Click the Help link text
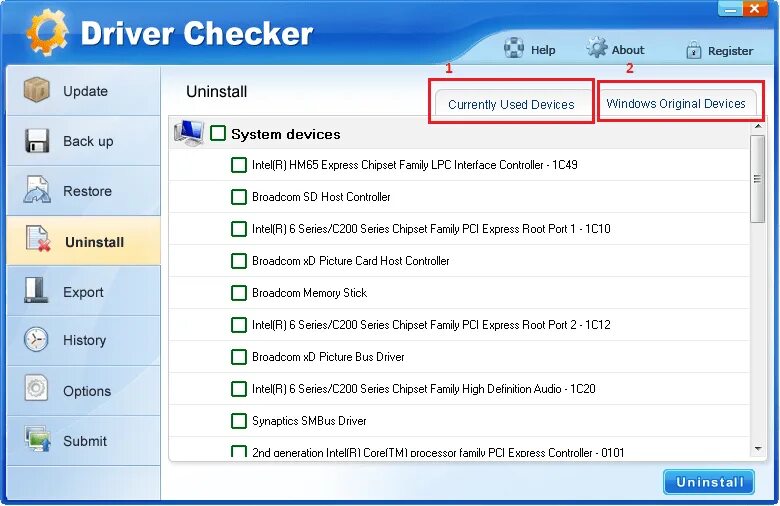The image size is (780, 506). (543, 50)
